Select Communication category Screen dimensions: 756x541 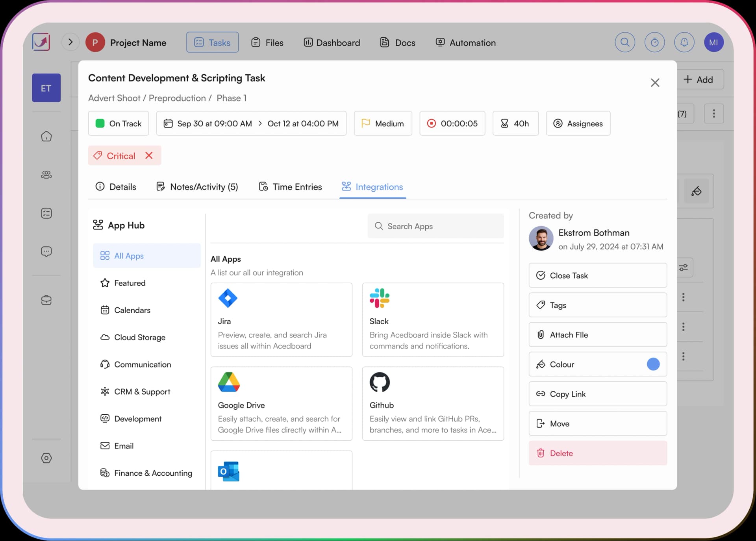point(147,364)
